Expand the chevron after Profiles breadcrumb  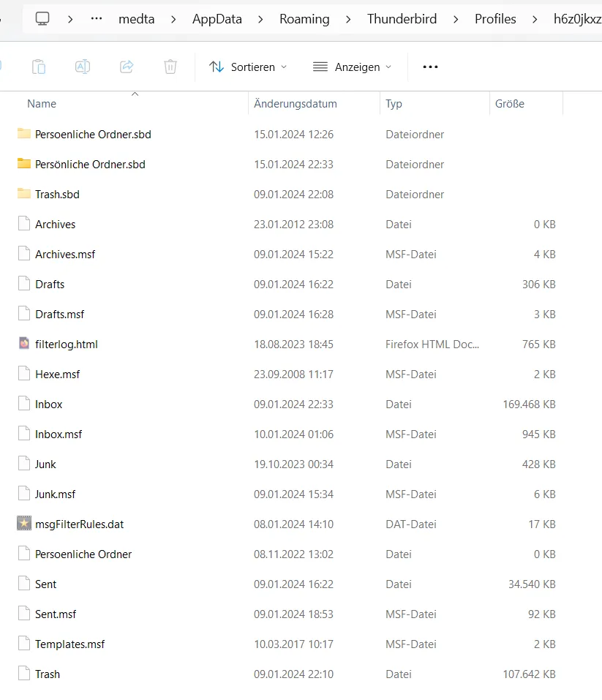coord(535,19)
